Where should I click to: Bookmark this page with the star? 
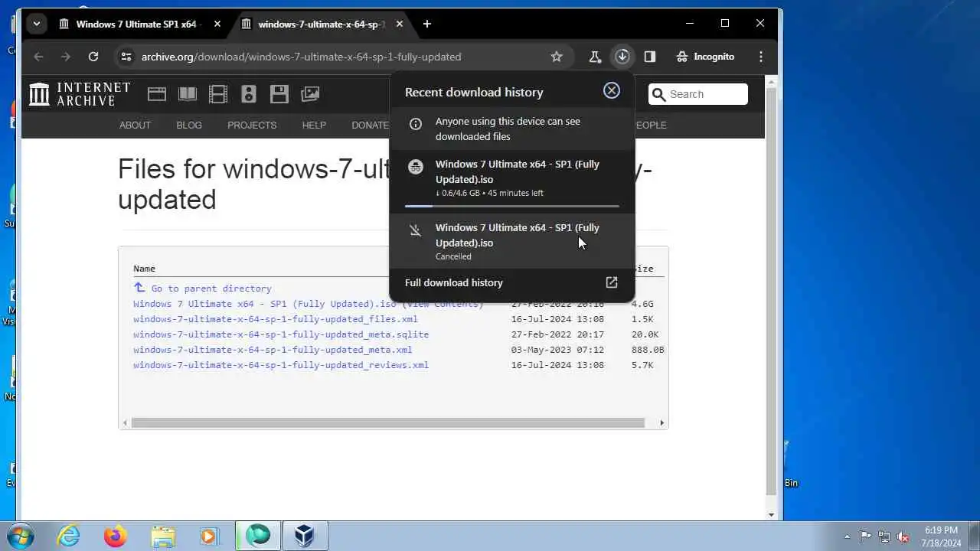[557, 57]
